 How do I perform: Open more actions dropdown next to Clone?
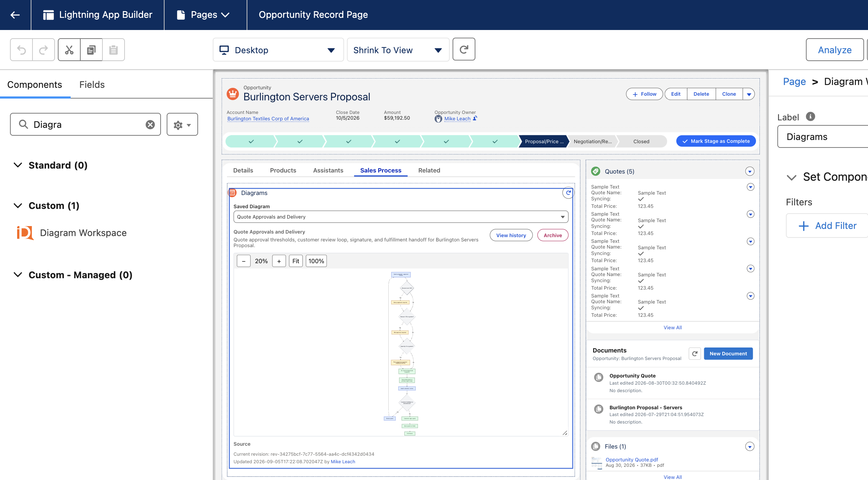point(749,94)
